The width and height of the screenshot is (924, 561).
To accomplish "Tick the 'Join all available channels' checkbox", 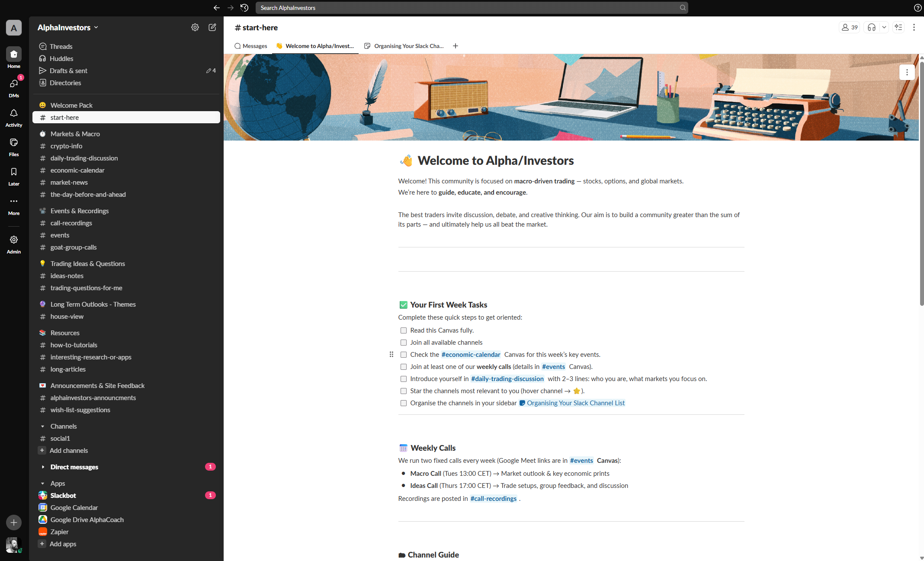I will (403, 343).
